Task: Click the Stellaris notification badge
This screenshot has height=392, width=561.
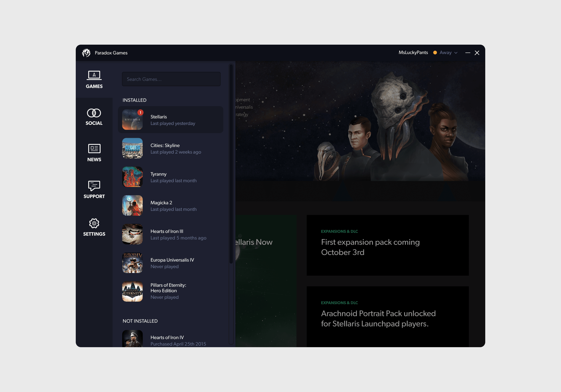Action: tap(140, 112)
